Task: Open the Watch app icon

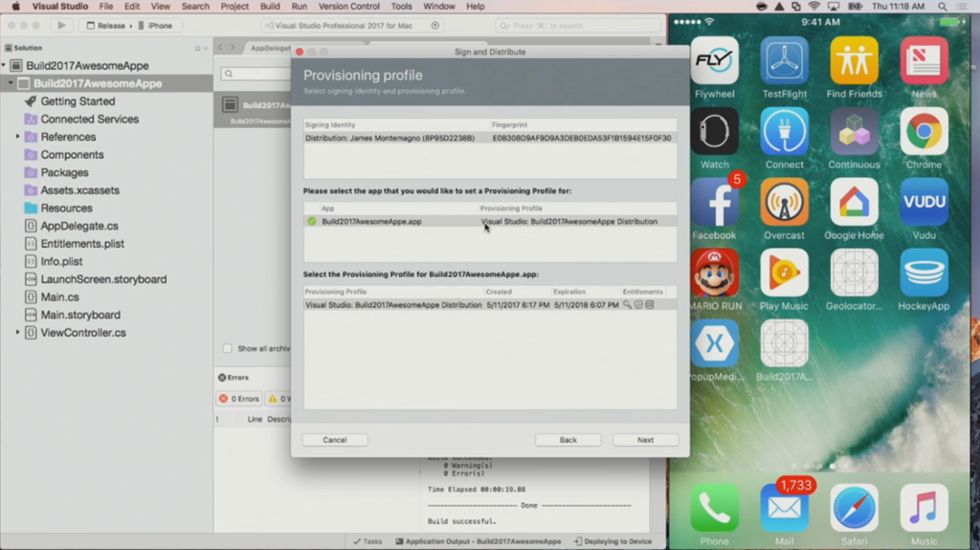Action: 714,131
